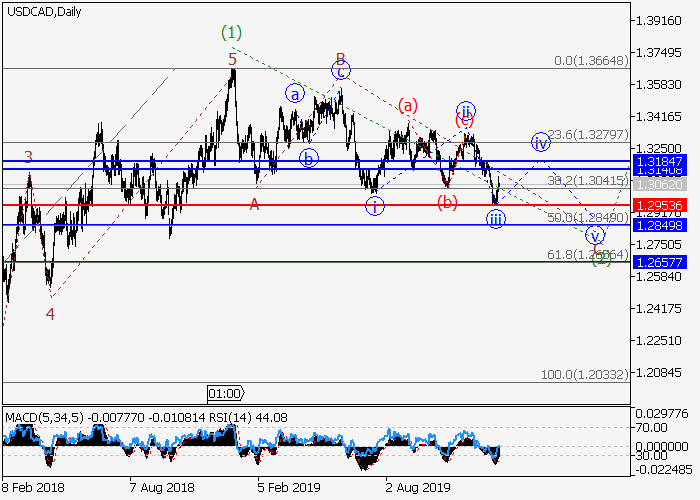Click the circled 'i' wave label
700x500 pixels.
click(374, 206)
